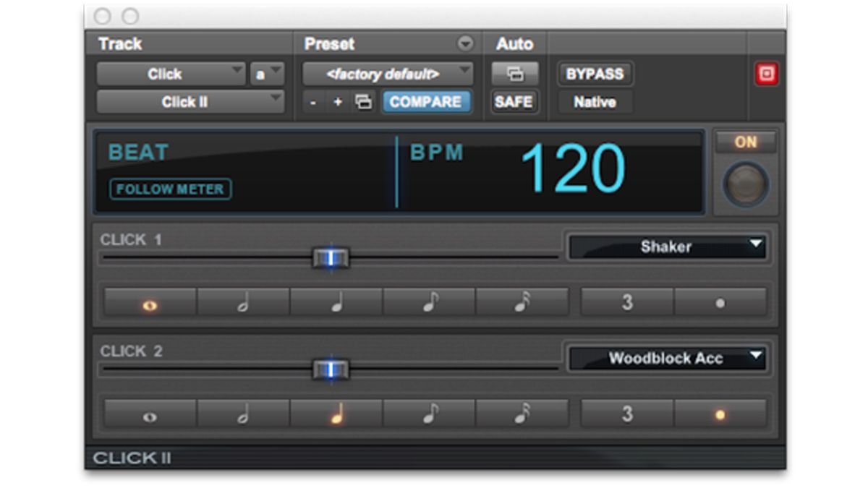Open the Click II insert selector

(x=188, y=101)
